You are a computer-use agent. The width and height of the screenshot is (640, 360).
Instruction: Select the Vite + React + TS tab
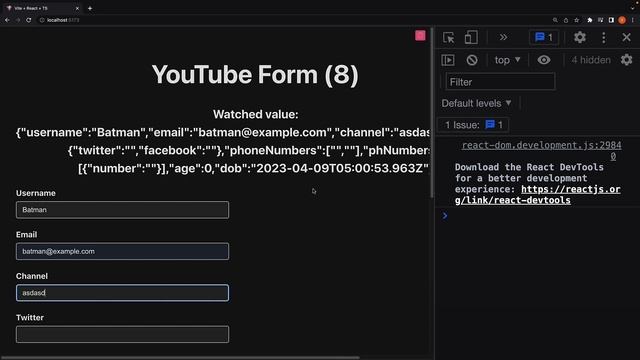[x=41, y=8]
